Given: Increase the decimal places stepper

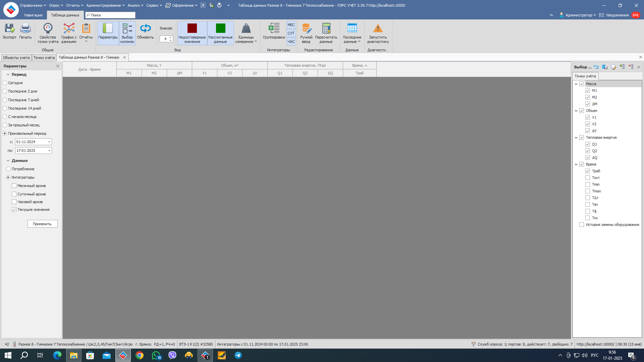Looking at the screenshot, I should pos(170,37).
